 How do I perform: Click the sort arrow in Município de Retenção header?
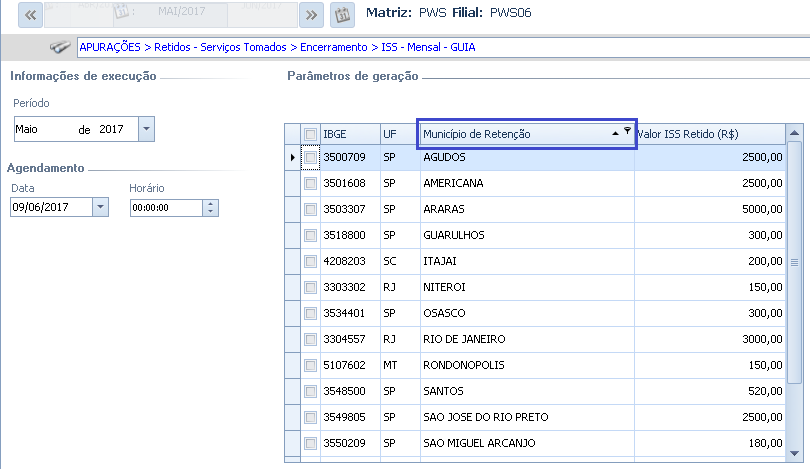tap(614, 133)
